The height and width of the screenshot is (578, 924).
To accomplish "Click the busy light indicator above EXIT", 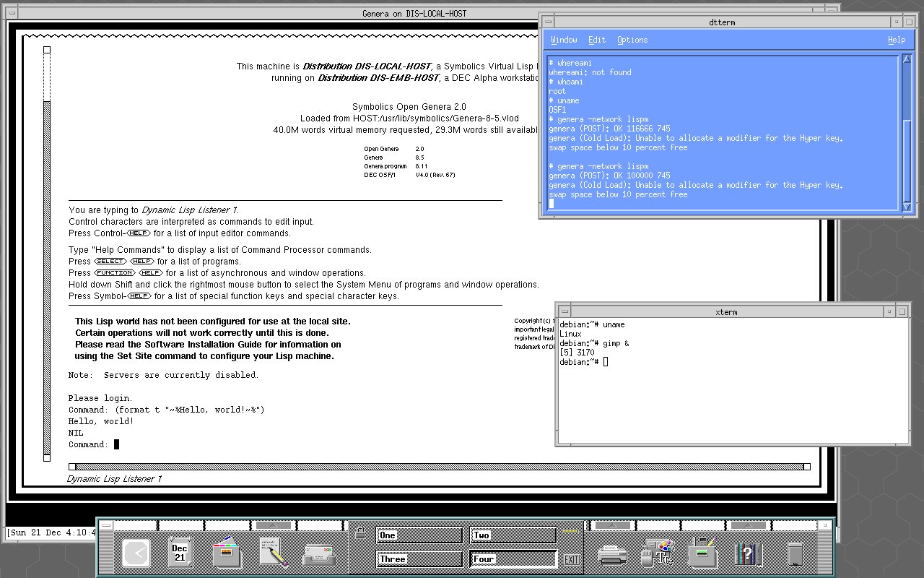I will pos(570,531).
